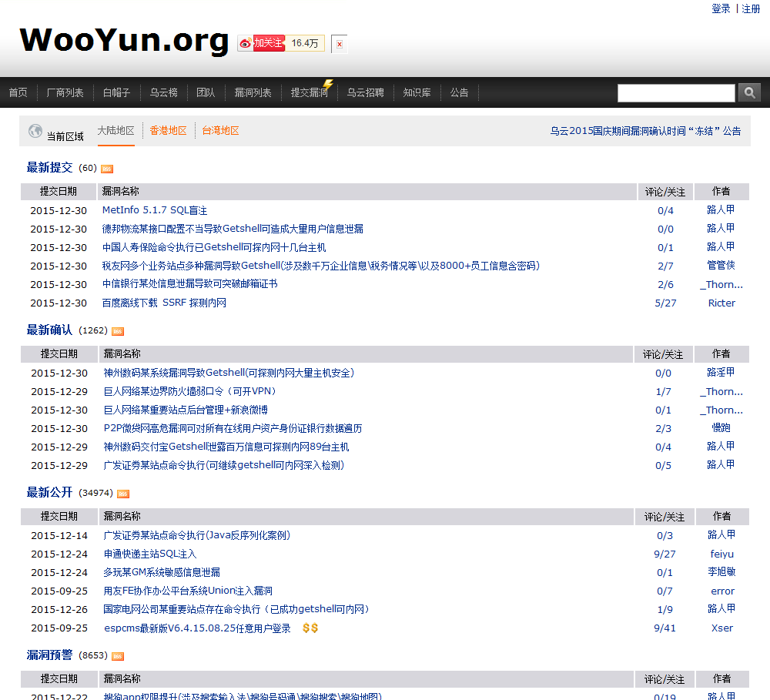The height and width of the screenshot is (700, 770).
Task: Open author 路淫甲's profile
Action: coord(721,373)
